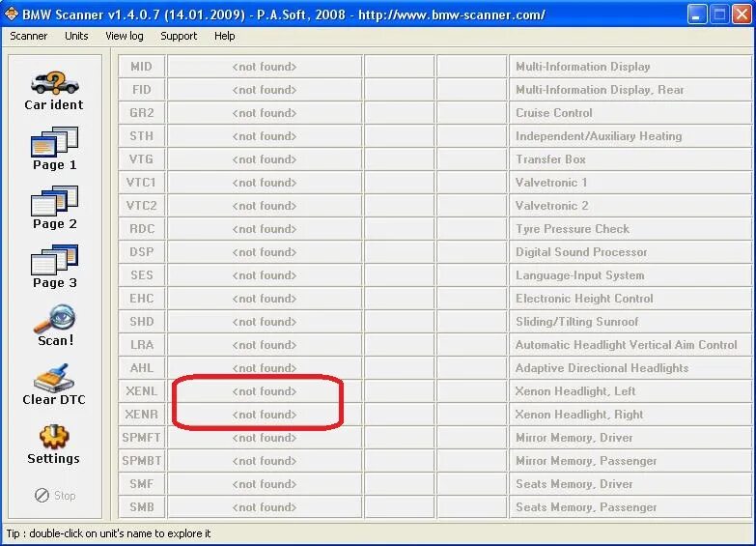756x546 pixels.
Task: Open the View log menu
Action: (125, 36)
